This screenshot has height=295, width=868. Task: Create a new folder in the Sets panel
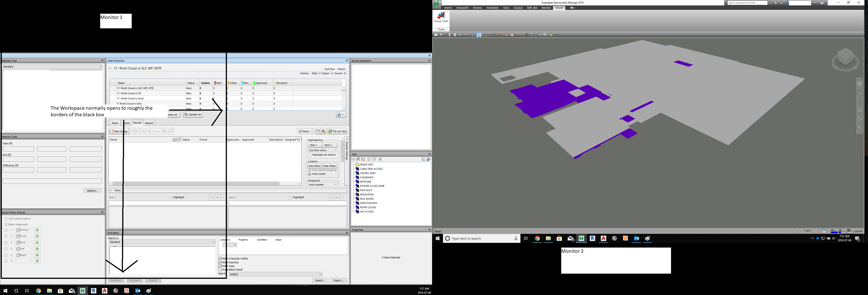363,159
